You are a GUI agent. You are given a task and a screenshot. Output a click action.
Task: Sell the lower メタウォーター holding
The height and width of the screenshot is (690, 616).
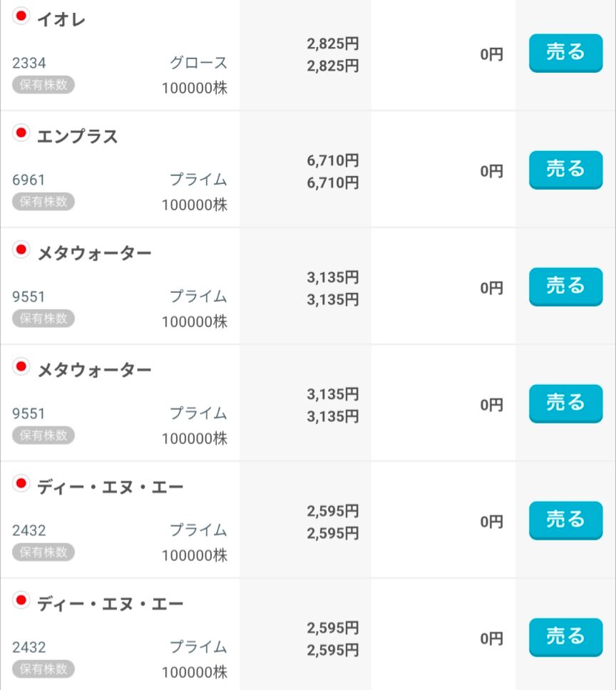[565, 403]
